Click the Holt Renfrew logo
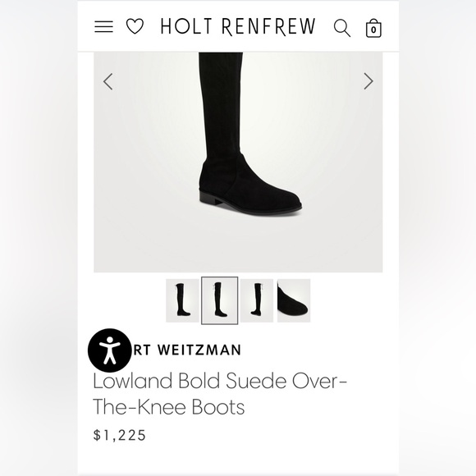Screen dimensions: 476x476 pyautogui.click(x=238, y=26)
